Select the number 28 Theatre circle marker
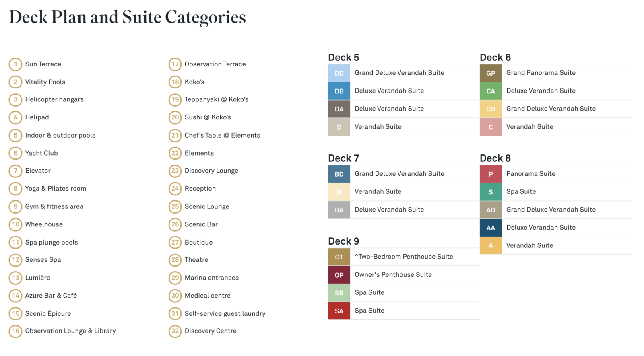The image size is (644, 356). [x=175, y=260]
